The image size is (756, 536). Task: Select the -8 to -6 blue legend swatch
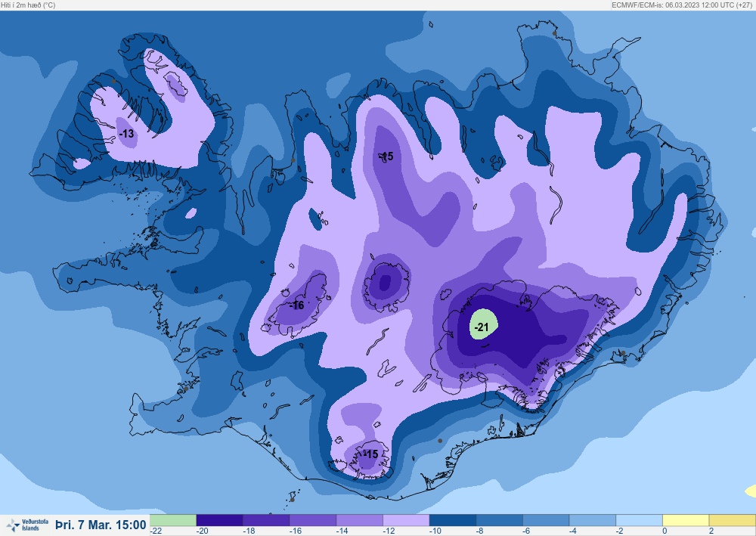tap(499, 520)
